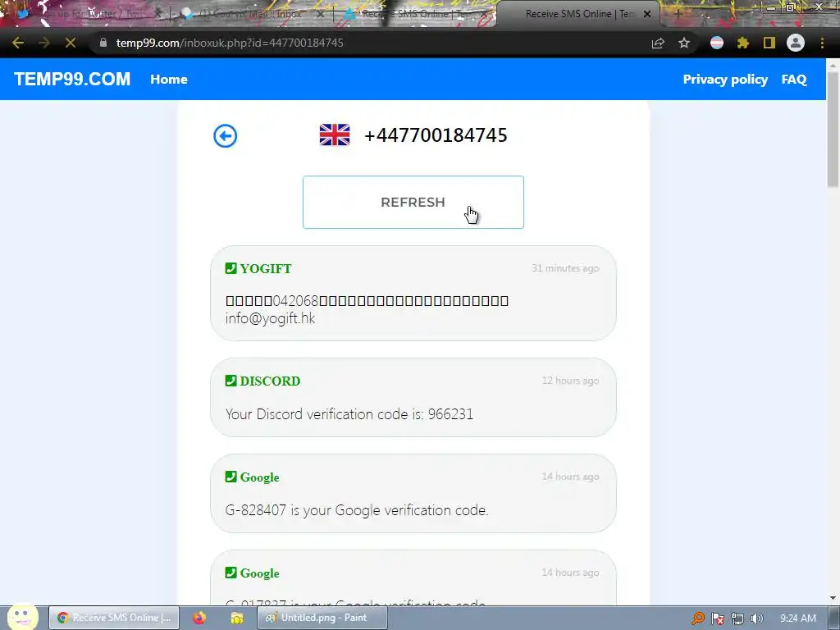Screen dimensions: 840x630
Task: Launch Firefox from the taskbar
Action: coord(199,618)
